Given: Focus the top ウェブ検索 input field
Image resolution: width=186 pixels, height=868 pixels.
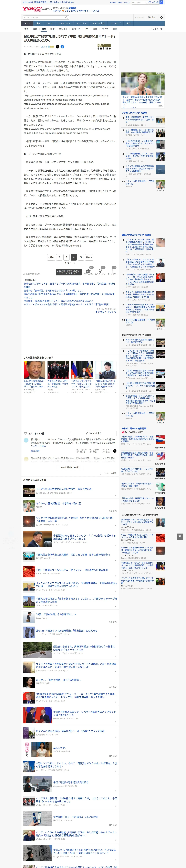Looking at the screenshot, I should [138, 2].
